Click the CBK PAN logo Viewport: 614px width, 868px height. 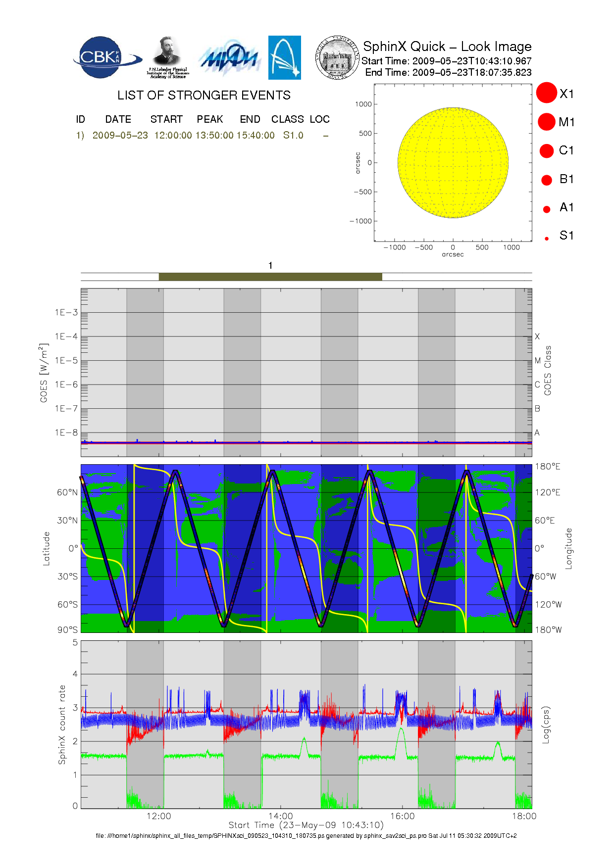click(105, 57)
